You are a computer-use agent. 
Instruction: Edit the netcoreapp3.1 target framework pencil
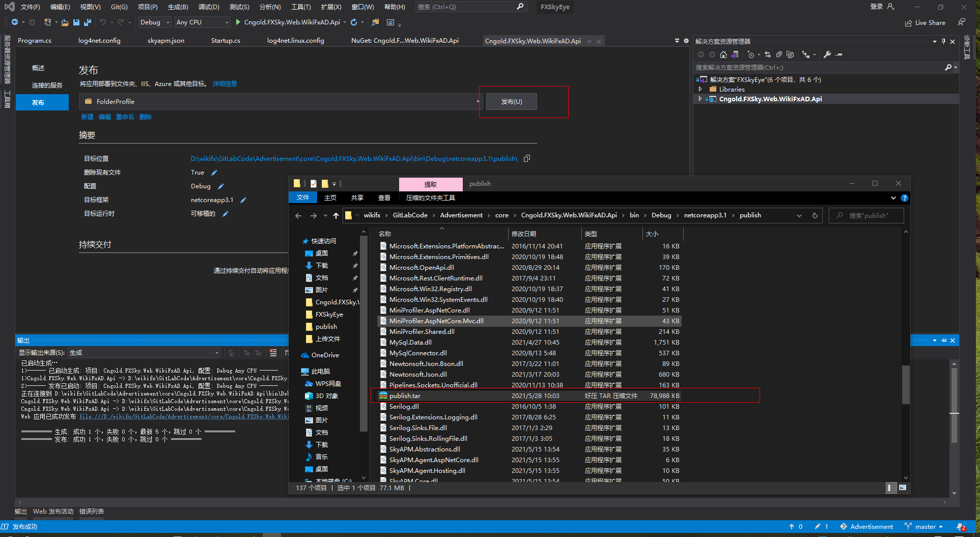(243, 200)
